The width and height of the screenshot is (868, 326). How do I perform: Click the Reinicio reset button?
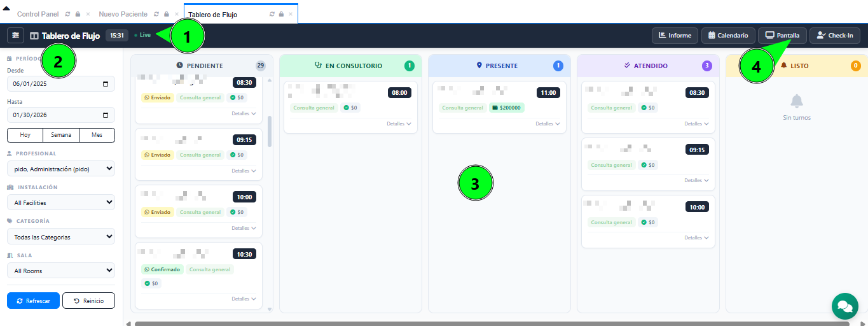tap(88, 301)
